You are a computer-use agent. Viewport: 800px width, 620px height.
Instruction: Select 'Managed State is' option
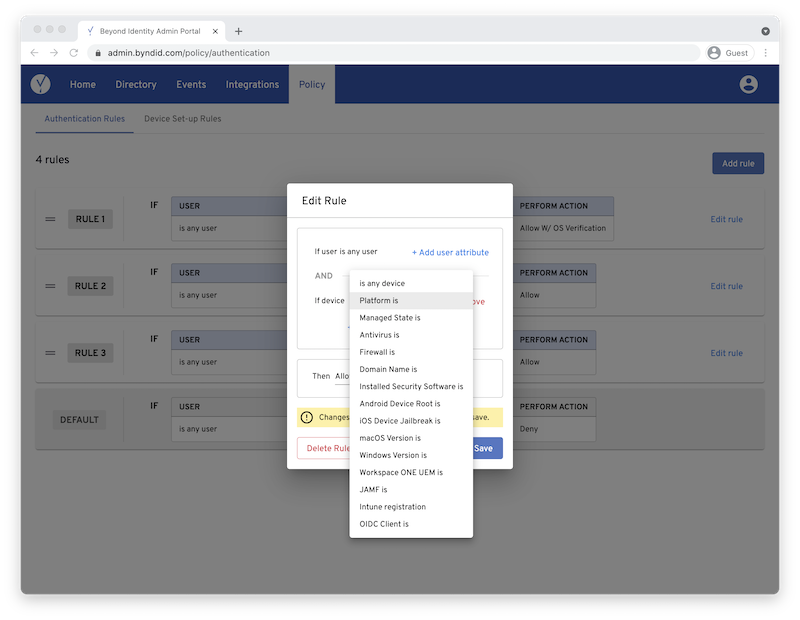click(411, 317)
